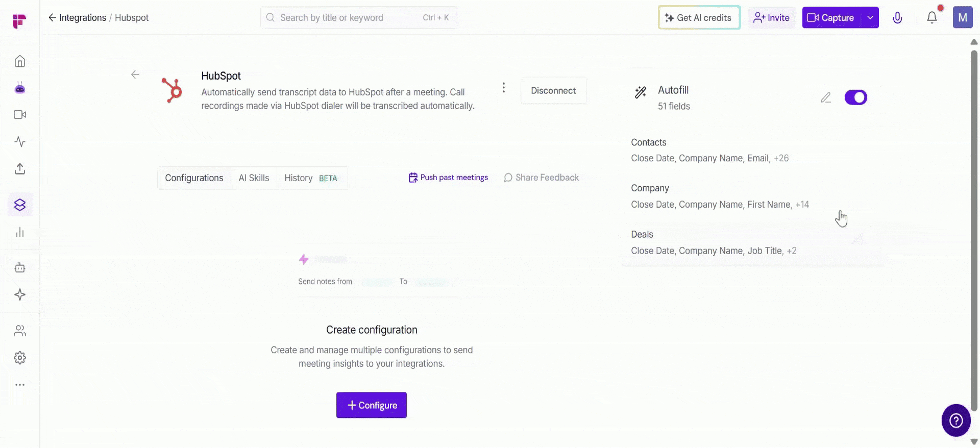This screenshot has width=980, height=448.
Task: Click Share Feedback link
Action: [x=542, y=178]
